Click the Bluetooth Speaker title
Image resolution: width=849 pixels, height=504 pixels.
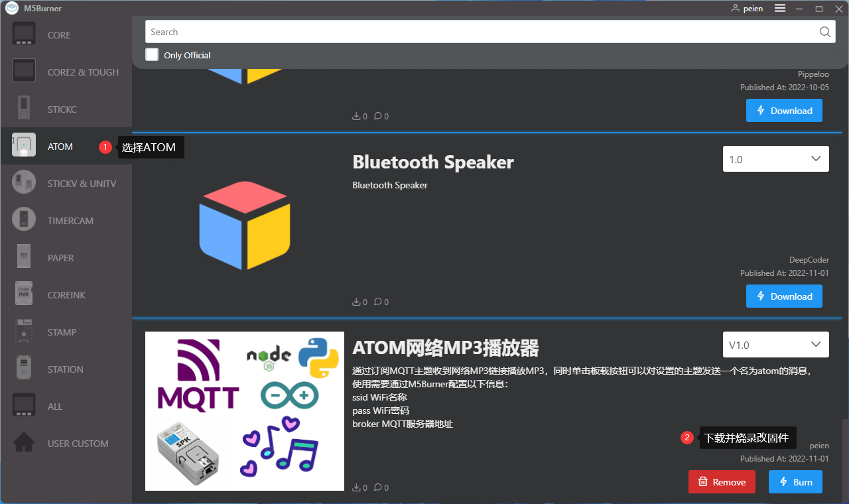(433, 162)
